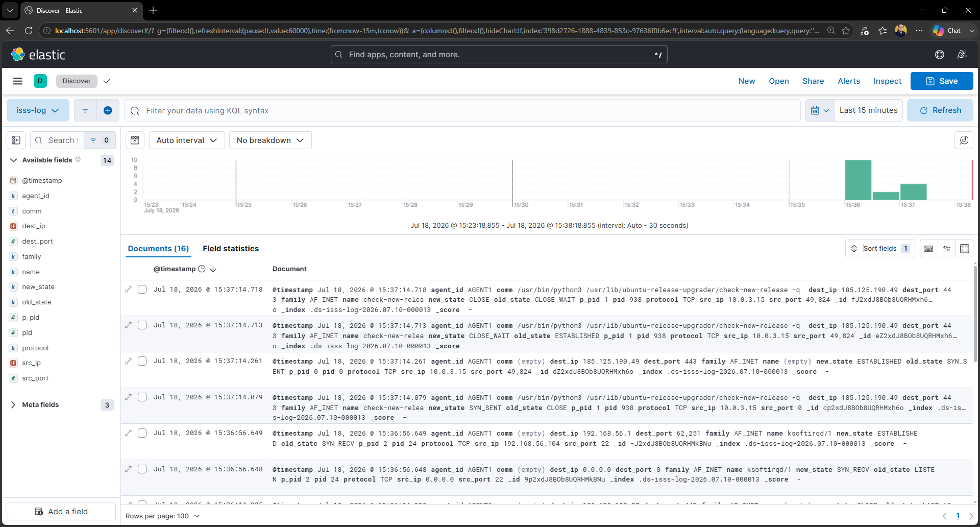Open keyboard shortcuts for the data grid

(928, 249)
